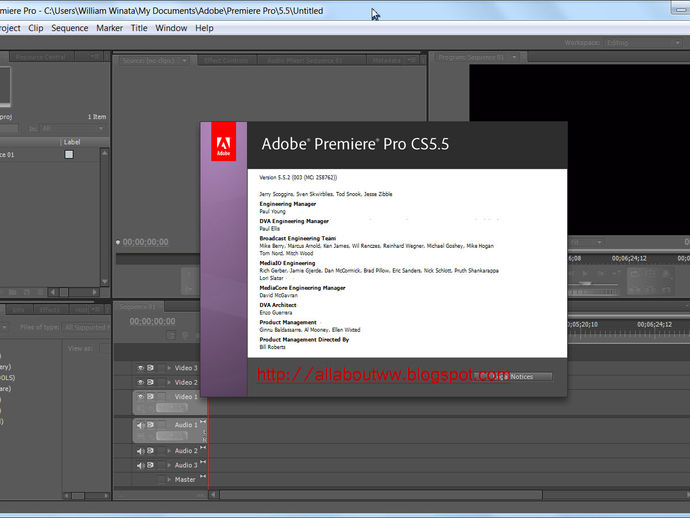The image size is (690, 518).
Task: Click Audio 1 track channel icon
Action: (203, 422)
